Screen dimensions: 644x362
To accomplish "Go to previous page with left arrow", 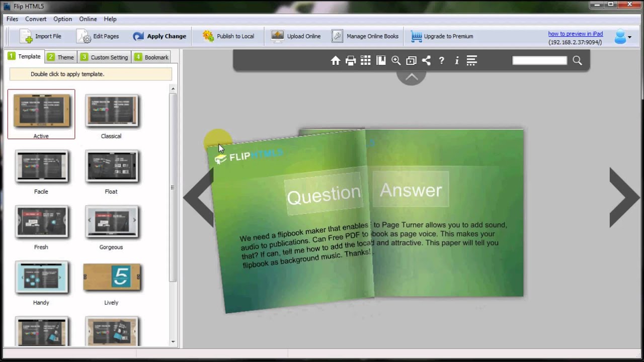I will point(198,197).
